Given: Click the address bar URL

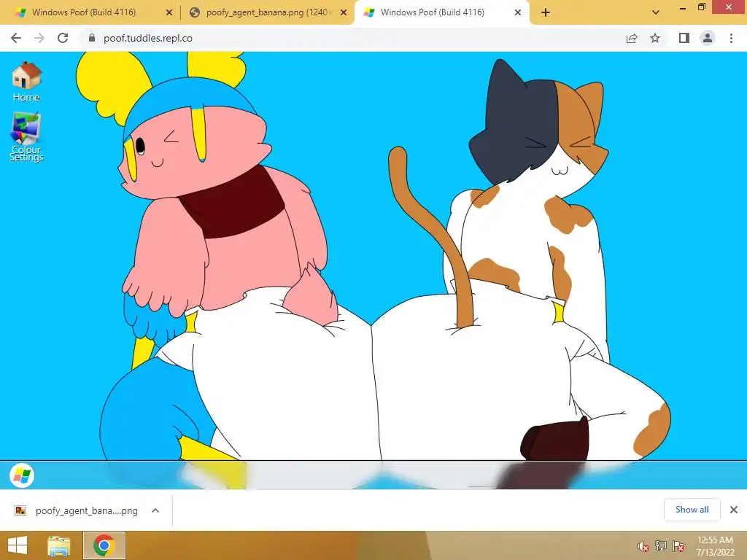Looking at the screenshot, I should pos(148,38).
